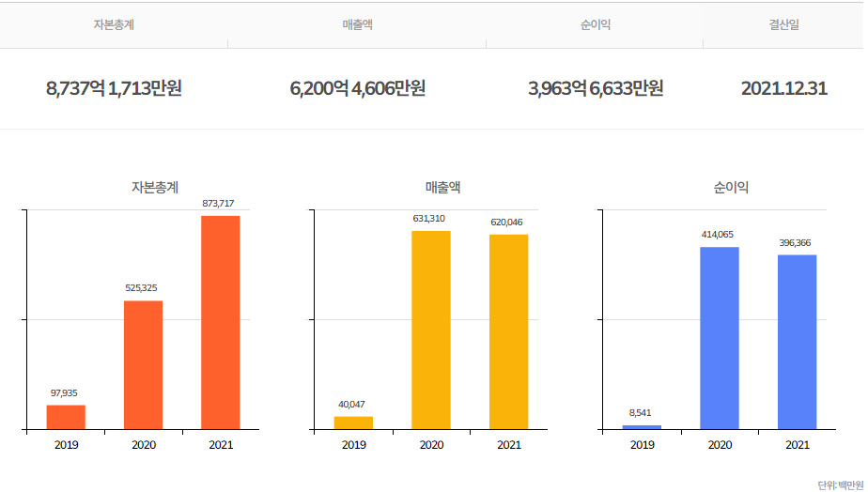Click the 2020 bar in 자본총계 chart
The image size is (868, 492).
(144, 365)
